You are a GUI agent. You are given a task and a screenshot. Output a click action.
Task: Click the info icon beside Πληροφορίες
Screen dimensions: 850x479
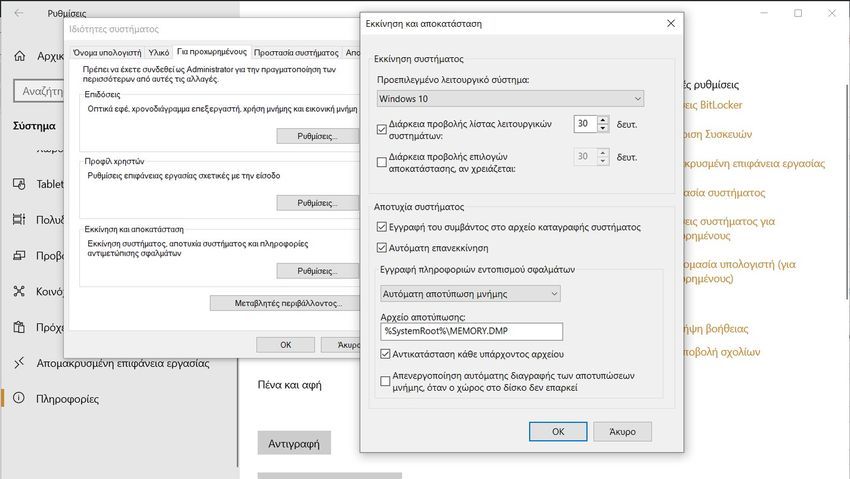pos(20,399)
